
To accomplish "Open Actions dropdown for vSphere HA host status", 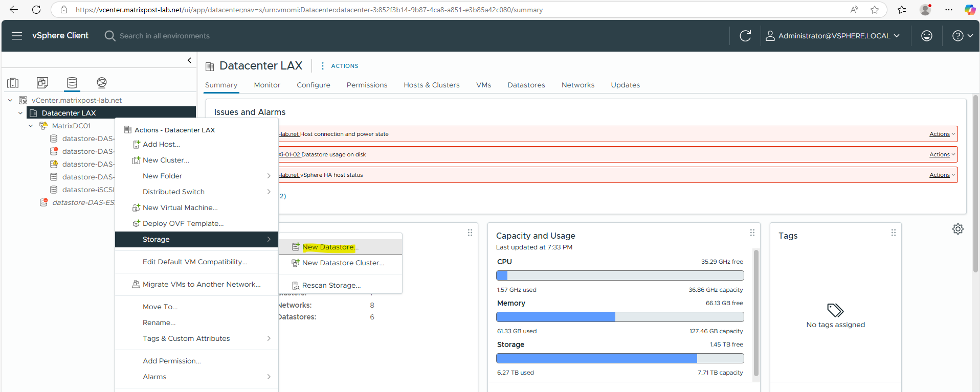I will coord(942,175).
